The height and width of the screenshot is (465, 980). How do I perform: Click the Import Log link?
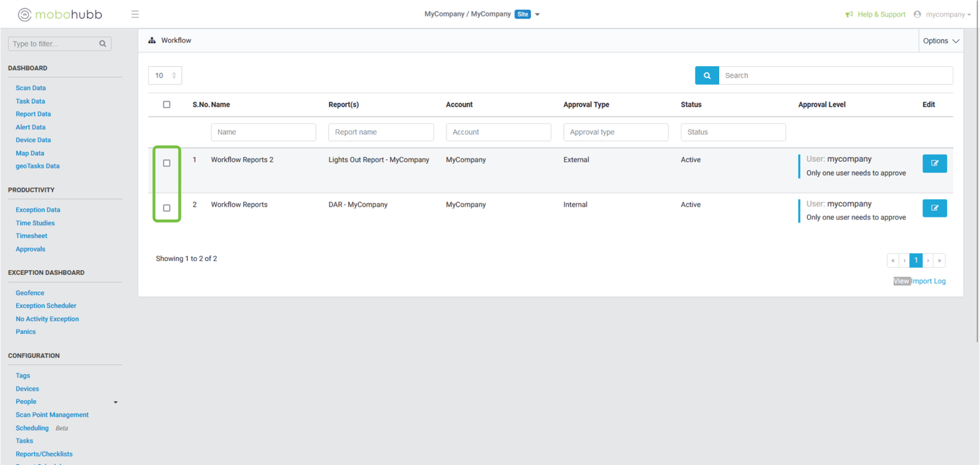point(928,281)
